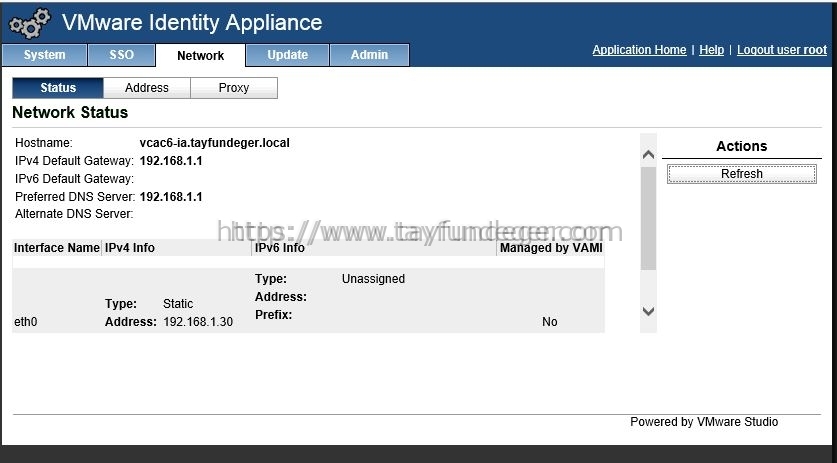Click Logout user root link

(782, 50)
